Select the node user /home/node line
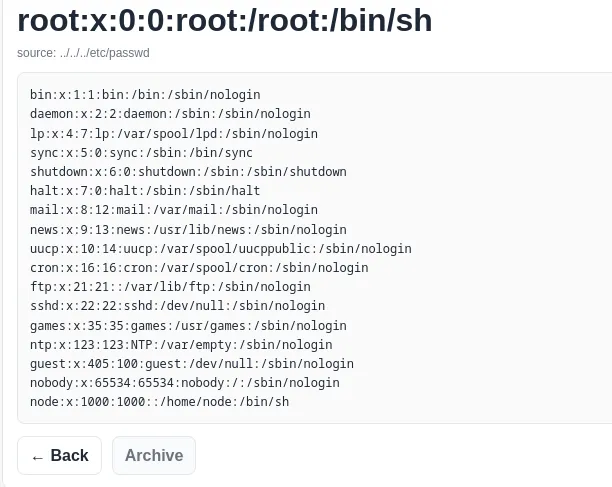 point(159,402)
